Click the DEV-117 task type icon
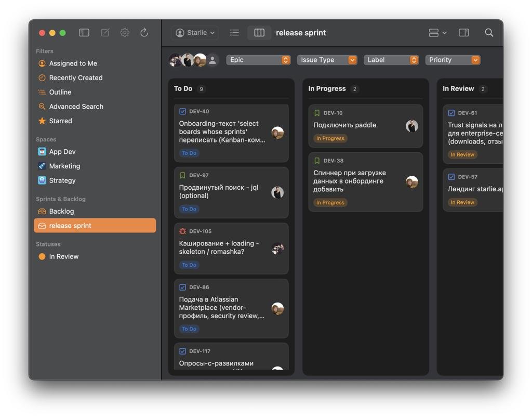Viewport: 532px width, 418px height. pos(182,351)
